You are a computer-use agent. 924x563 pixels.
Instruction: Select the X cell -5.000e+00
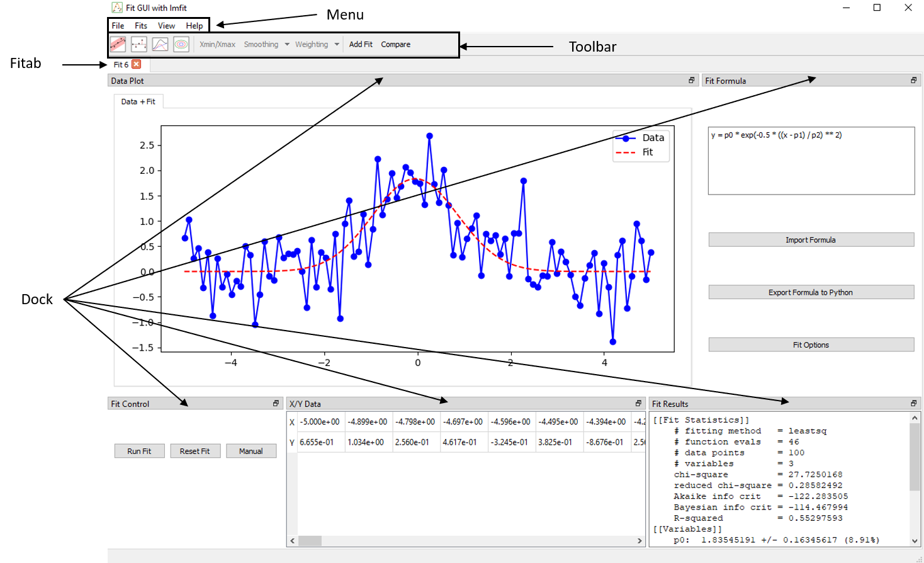pos(321,422)
